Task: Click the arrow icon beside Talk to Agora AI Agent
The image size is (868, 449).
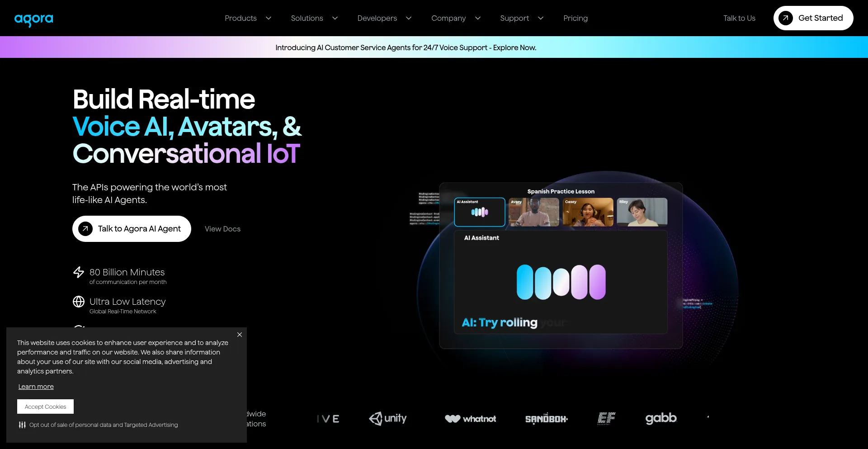Action: pyautogui.click(x=85, y=229)
